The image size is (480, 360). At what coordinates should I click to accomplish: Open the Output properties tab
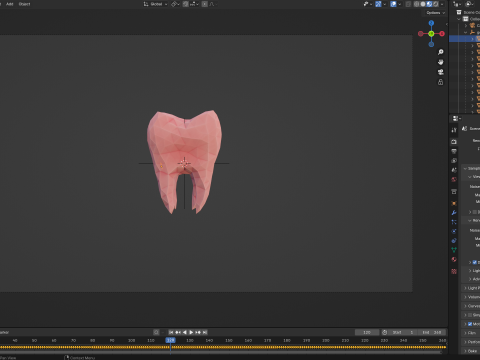click(x=454, y=151)
